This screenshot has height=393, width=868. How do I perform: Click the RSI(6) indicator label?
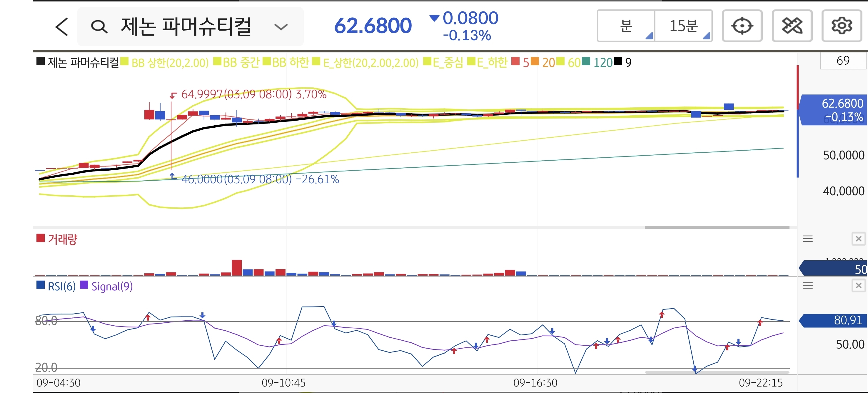[x=61, y=287]
